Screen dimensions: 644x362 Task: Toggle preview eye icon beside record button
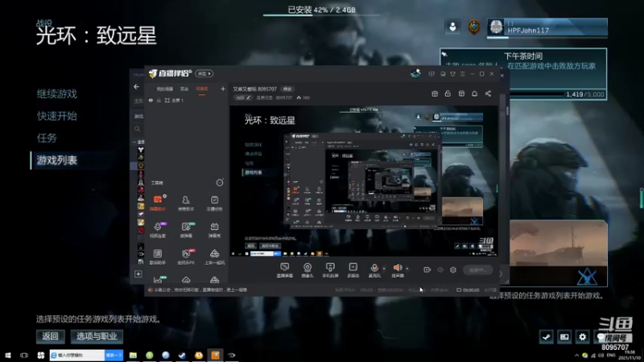[440, 269]
